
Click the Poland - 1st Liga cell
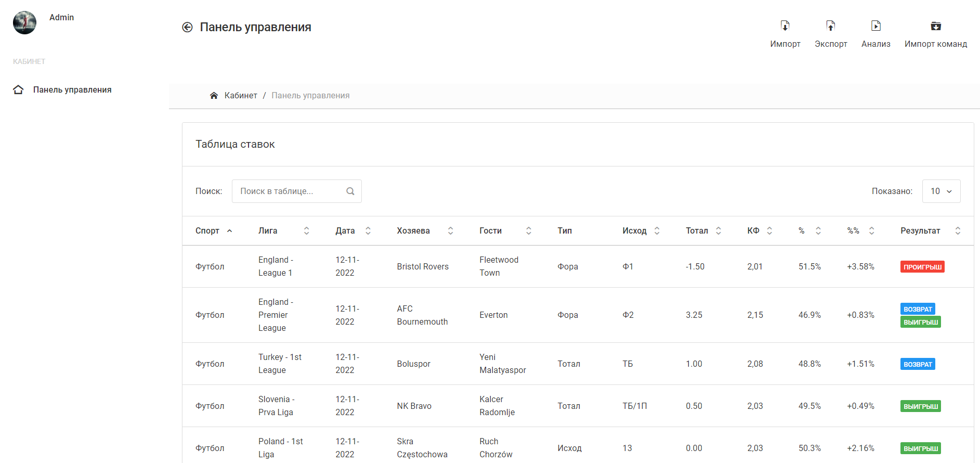[x=281, y=448]
